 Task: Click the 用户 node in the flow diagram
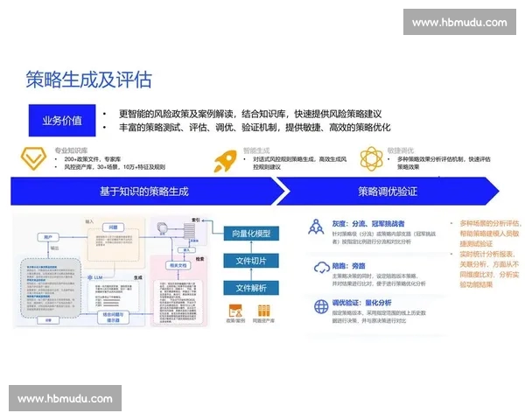point(48,237)
